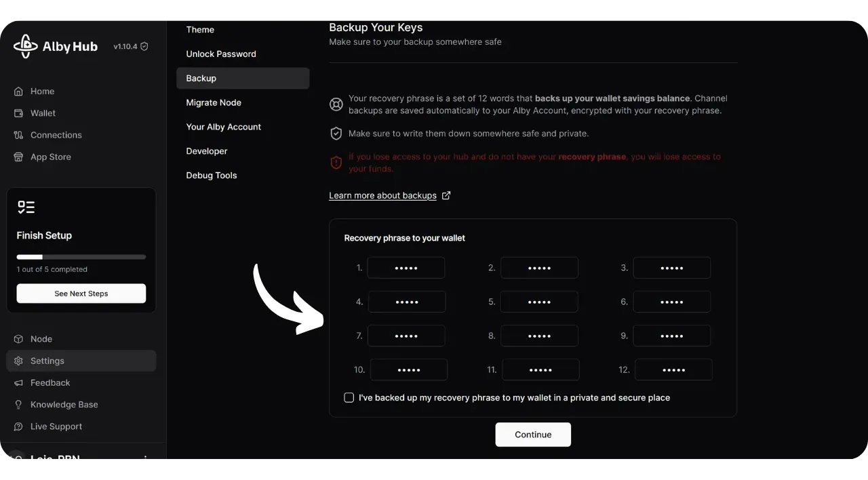Check the backed up recovery phrase checkbox
The width and height of the screenshot is (868, 480).
pyautogui.click(x=349, y=398)
